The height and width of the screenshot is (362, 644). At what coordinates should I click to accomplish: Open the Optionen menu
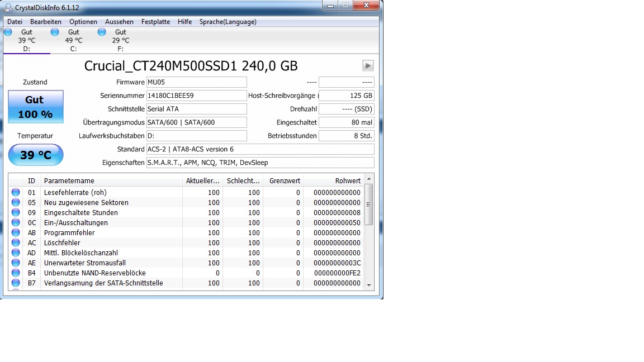83,22
